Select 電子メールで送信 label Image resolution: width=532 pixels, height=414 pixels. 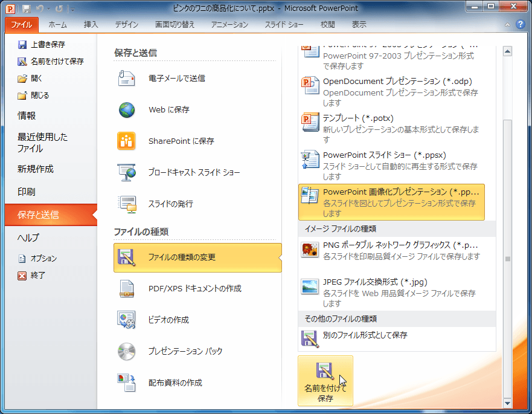click(x=177, y=79)
